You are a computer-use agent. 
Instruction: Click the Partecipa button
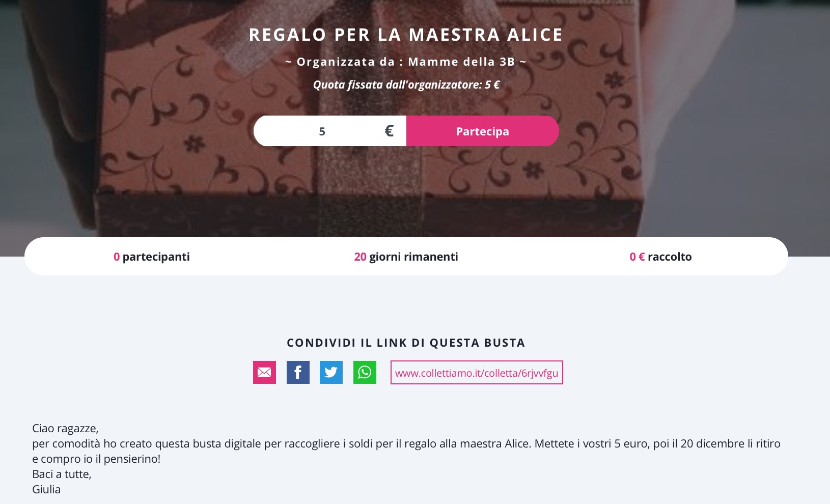(x=483, y=131)
